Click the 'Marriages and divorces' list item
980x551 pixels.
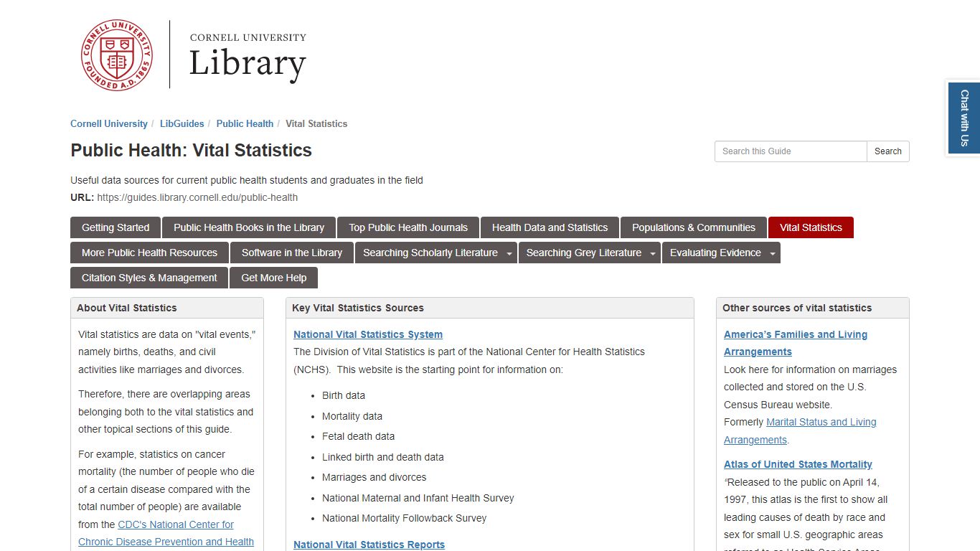point(374,477)
